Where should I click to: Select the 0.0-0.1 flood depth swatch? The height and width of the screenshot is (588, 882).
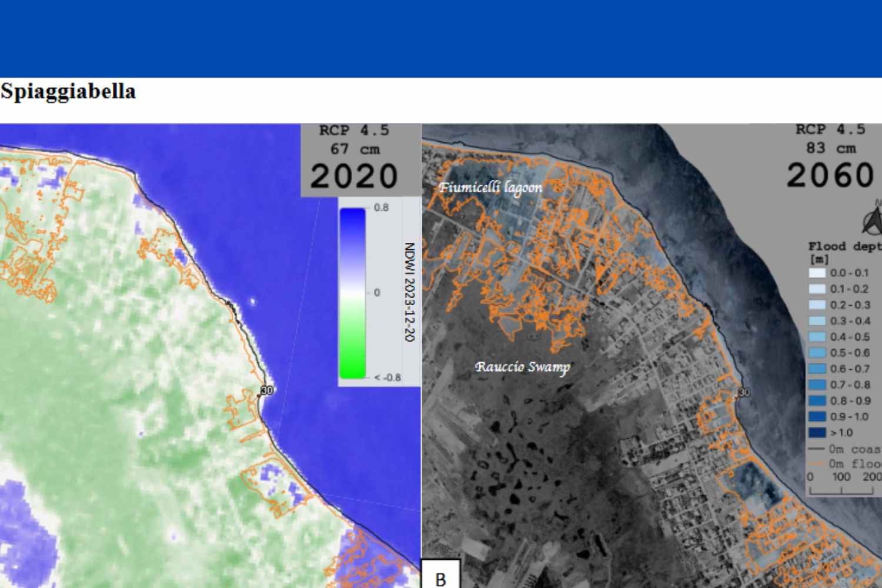click(x=817, y=273)
